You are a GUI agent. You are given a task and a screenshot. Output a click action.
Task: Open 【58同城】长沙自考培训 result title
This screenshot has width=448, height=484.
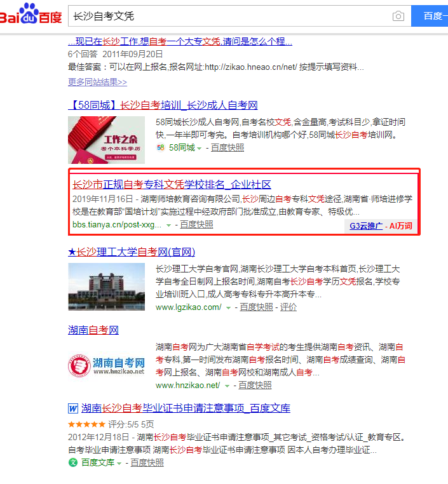[x=163, y=105]
